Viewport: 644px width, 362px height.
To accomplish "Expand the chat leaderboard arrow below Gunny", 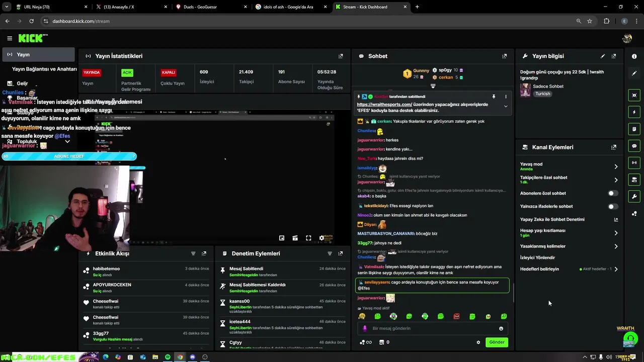I will [x=433, y=86].
